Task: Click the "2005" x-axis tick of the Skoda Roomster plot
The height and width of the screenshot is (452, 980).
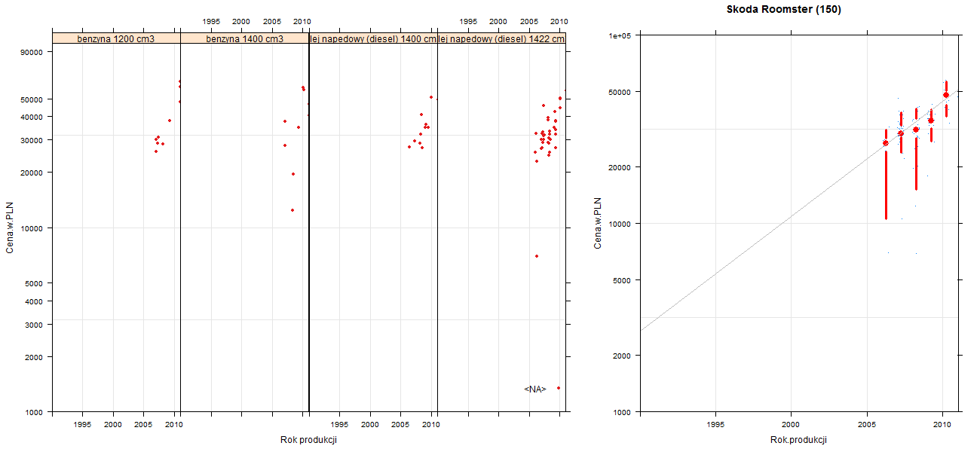Action: click(867, 426)
